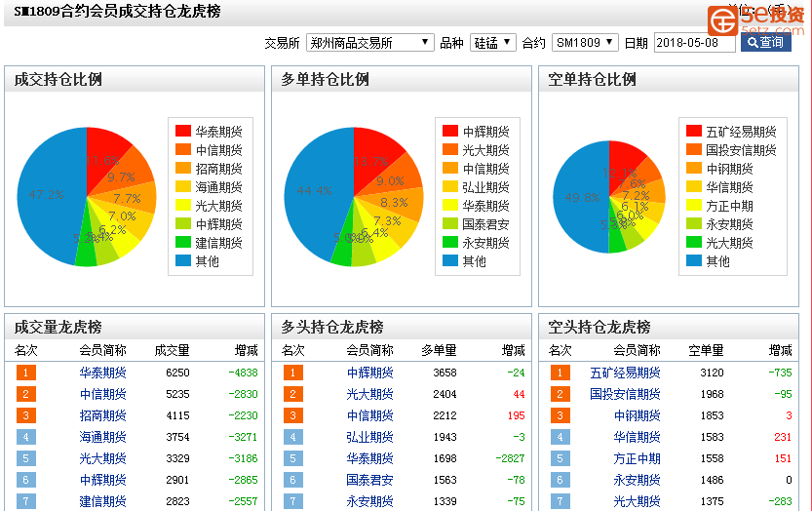Open 方正中期 link in 空头持仓龙虎榜

pyautogui.click(x=637, y=458)
